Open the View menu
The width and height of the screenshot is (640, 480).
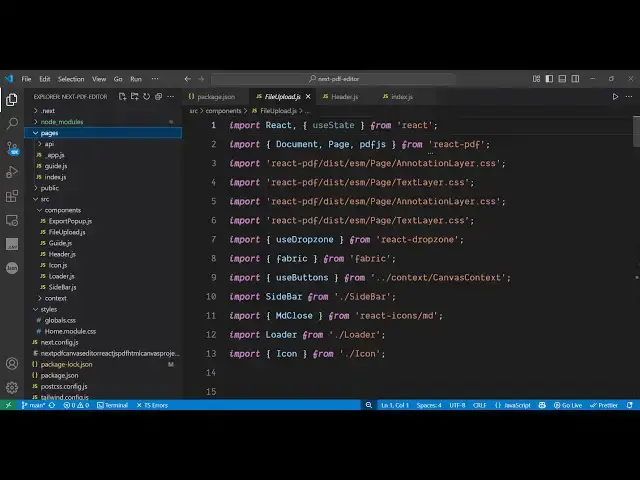coord(99,79)
